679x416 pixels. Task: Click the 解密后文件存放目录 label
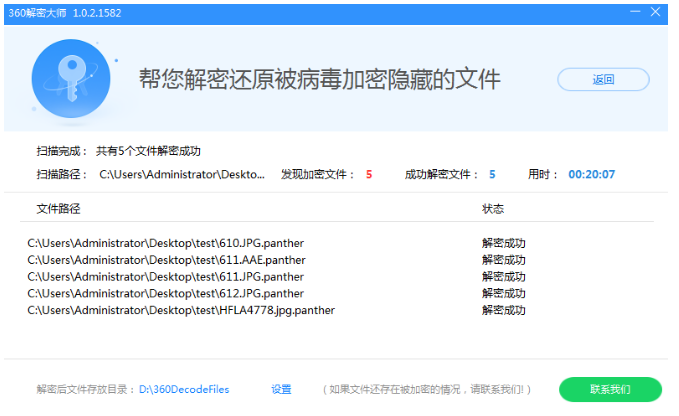(x=86, y=389)
